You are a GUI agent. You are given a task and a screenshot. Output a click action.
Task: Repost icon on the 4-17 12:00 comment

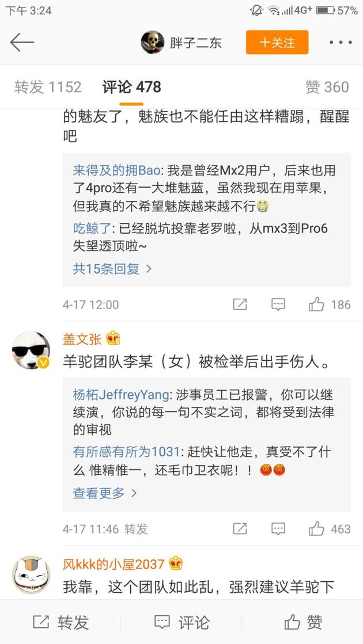240,304
